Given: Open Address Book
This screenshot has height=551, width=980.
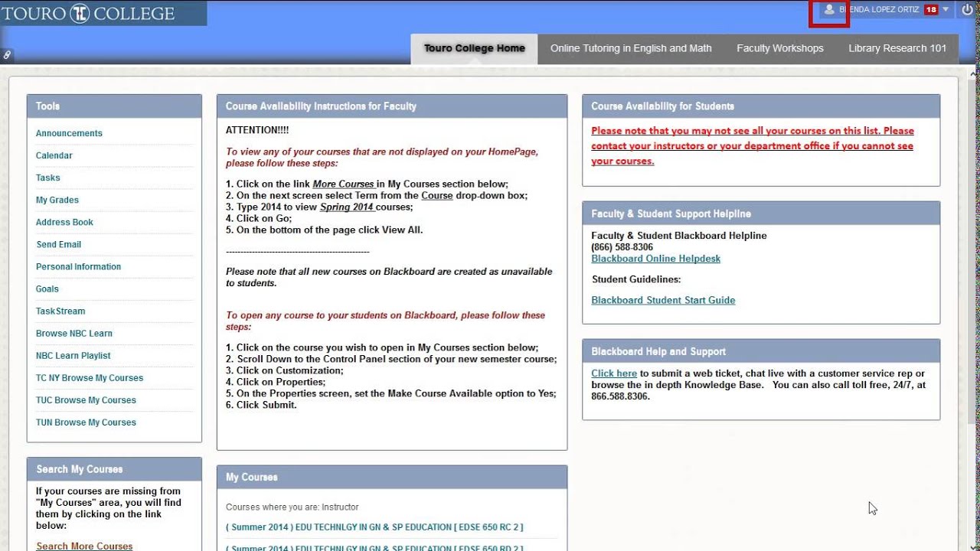Looking at the screenshot, I should point(64,222).
